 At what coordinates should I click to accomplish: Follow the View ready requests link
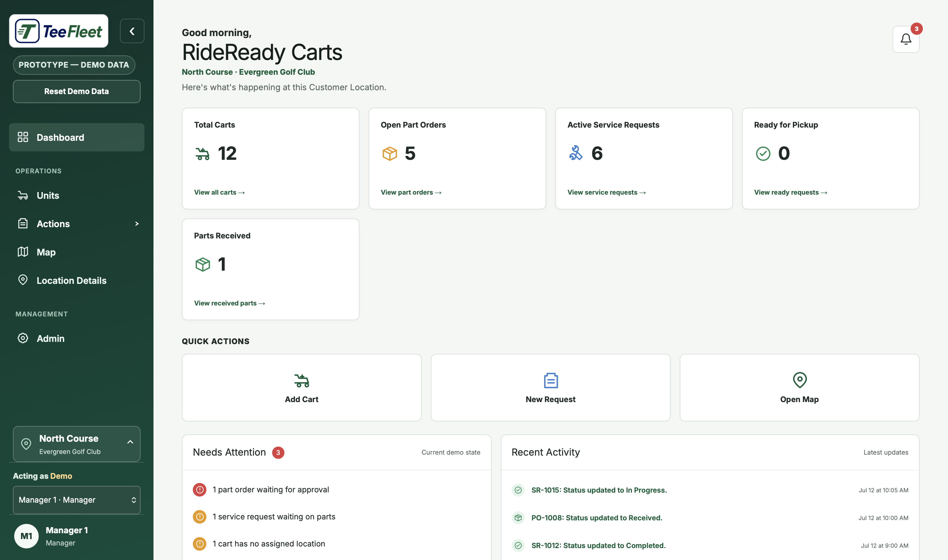coord(791,192)
